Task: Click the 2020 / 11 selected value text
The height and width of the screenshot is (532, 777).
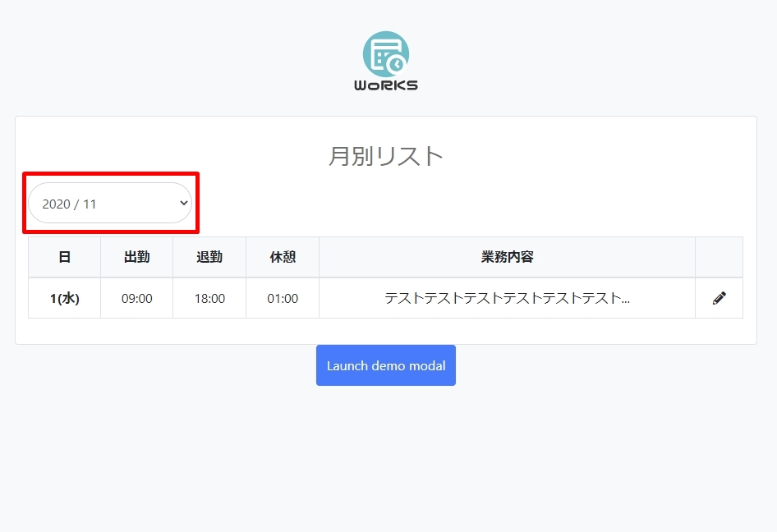Action: (x=69, y=204)
